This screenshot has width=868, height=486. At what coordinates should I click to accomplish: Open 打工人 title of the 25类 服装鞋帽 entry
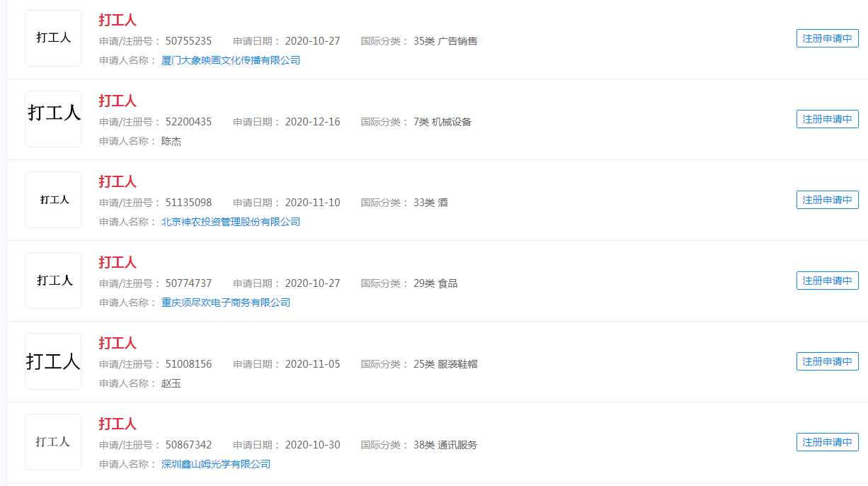tap(118, 343)
